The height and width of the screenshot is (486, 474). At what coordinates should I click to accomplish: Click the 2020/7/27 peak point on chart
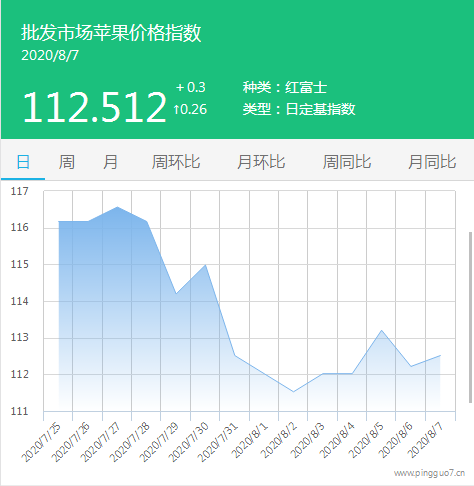(x=117, y=207)
